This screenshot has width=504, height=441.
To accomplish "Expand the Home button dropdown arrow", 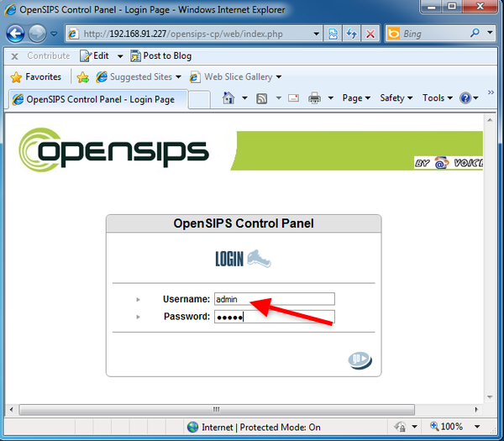I will click(x=244, y=97).
